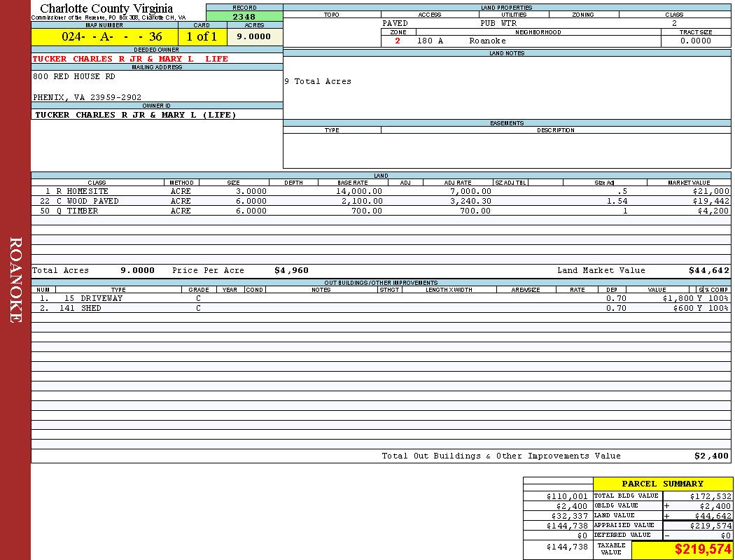Select the mailing address '800 RED HOUSE RD'
The image size is (735, 560).
74,76
